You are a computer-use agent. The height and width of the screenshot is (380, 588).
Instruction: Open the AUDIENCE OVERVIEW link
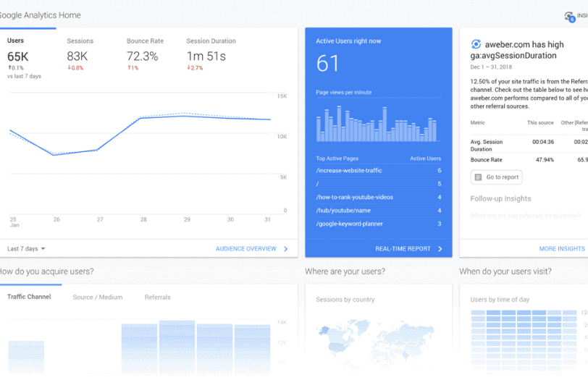tap(246, 249)
